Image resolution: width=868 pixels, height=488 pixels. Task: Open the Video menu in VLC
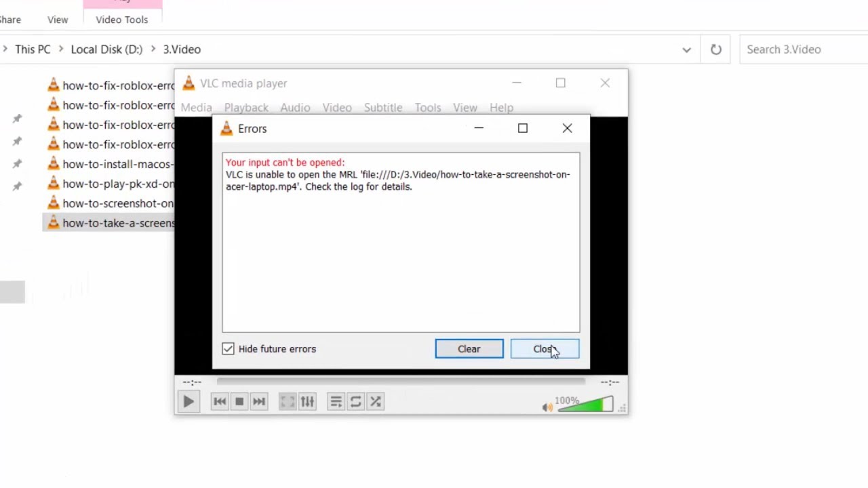(337, 108)
